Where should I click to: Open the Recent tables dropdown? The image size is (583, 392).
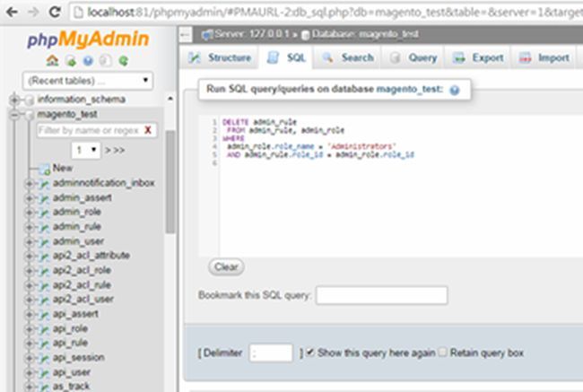(88, 81)
